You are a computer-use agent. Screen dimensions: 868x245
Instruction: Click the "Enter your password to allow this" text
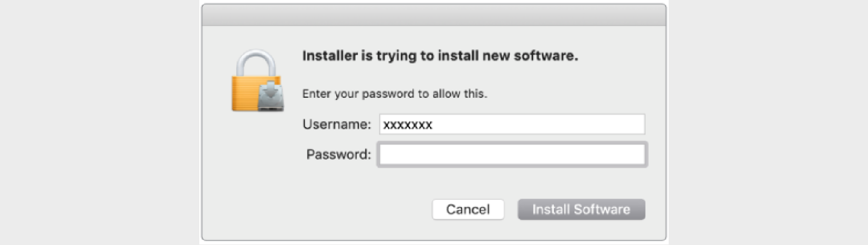(394, 94)
